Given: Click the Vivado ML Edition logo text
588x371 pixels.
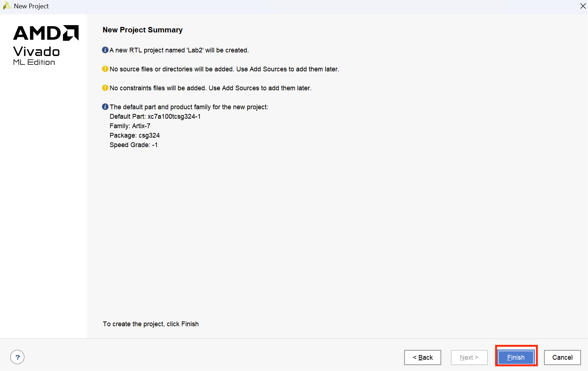Looking at the screenshot, I should click(36, 56).
